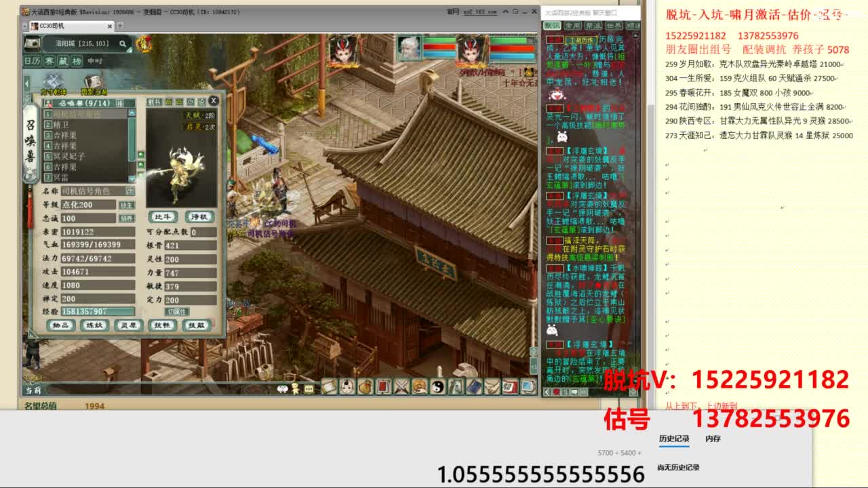Viewport: 868px width, 488px height.
Task: Close the 召唤兽 summon panel
Action: tap(214, 100)
